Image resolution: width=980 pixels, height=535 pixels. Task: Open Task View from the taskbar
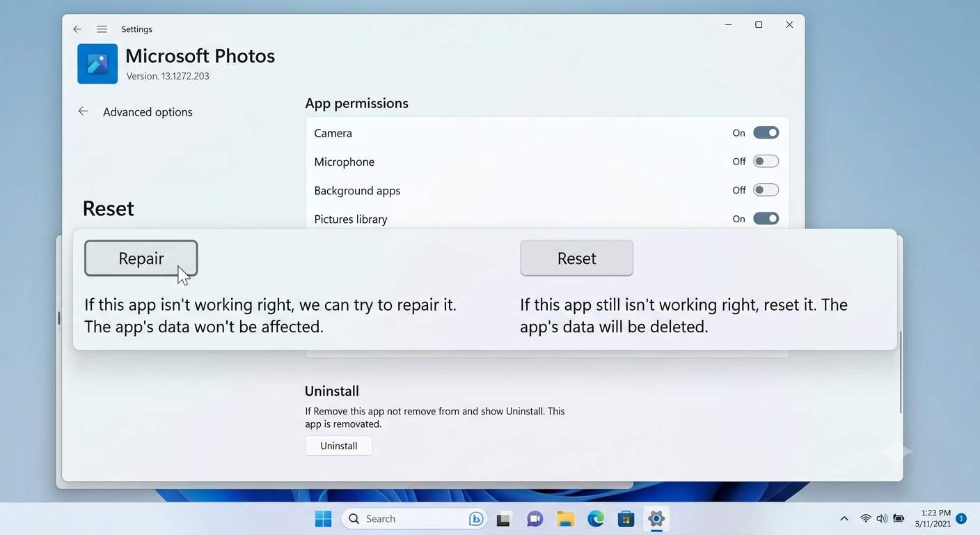click(x=504, y=519)
